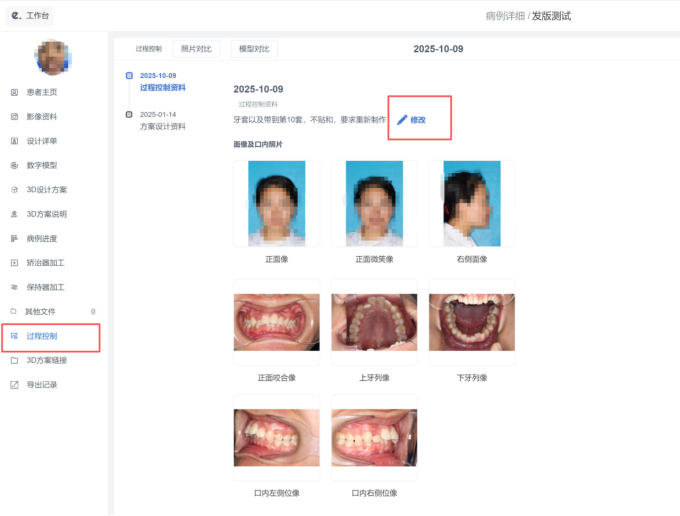Select the 数字模型 sidebar icon
Screen dimensions: 680x516
tap(14, 165)
